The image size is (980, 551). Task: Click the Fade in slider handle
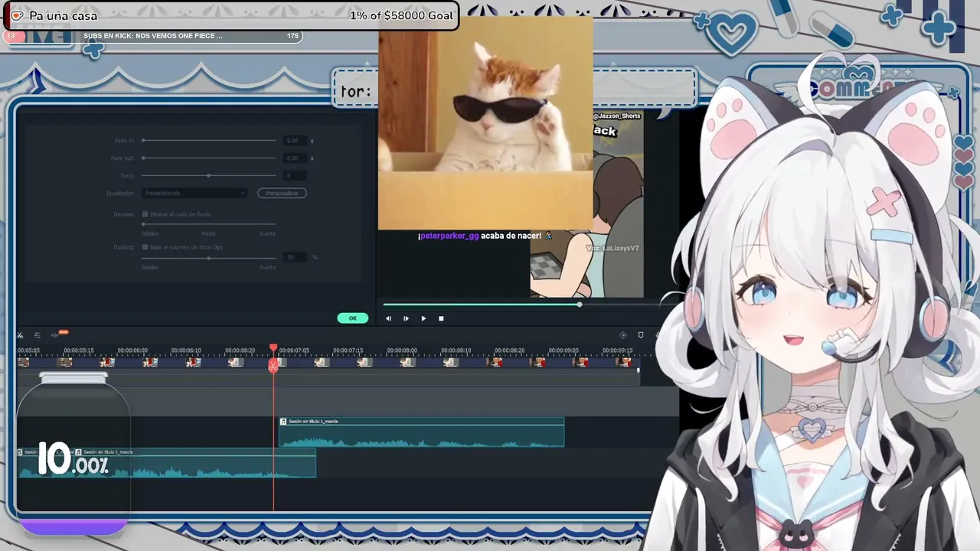pyautogui.click(x=143, y=141)
